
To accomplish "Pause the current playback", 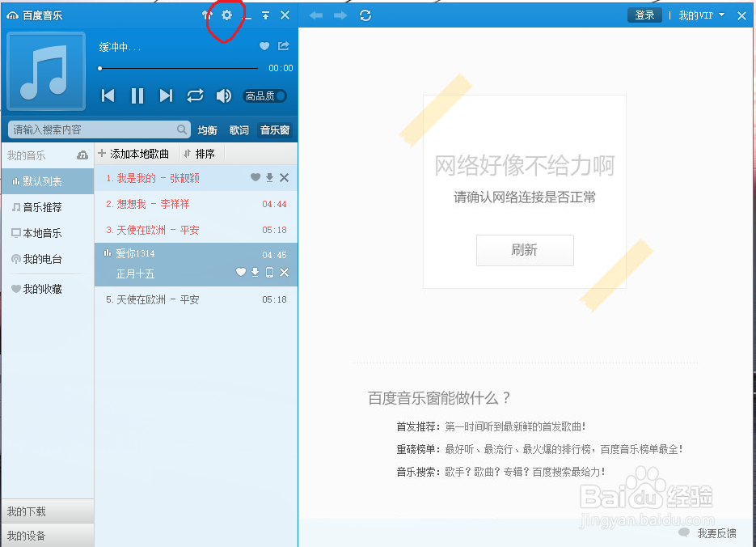I will (x=137, y=96).
